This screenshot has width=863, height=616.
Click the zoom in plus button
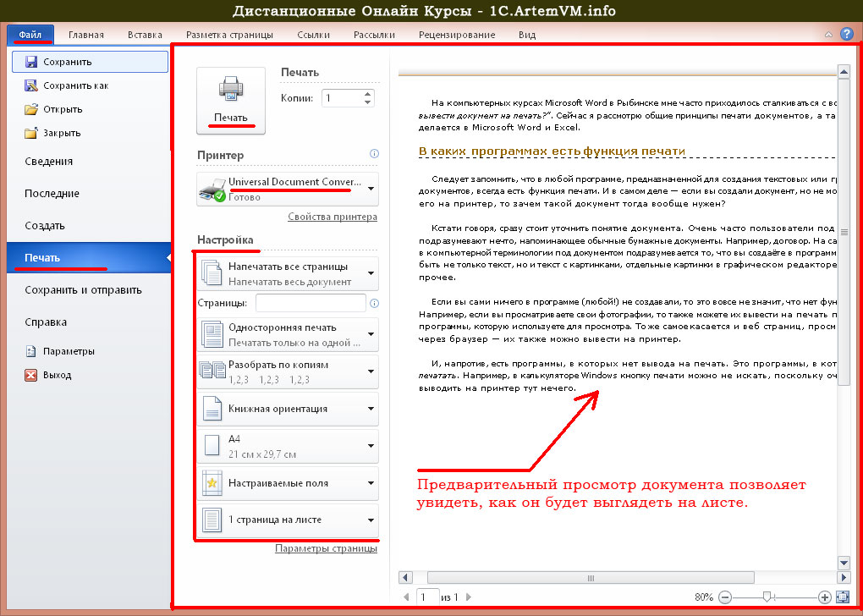[824, 597]
